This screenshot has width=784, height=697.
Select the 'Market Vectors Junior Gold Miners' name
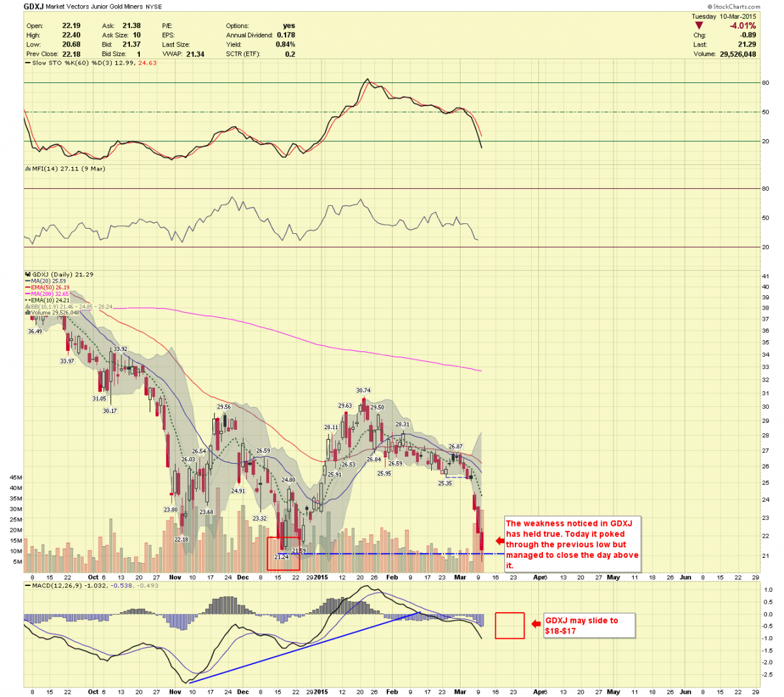coord(95,7)
